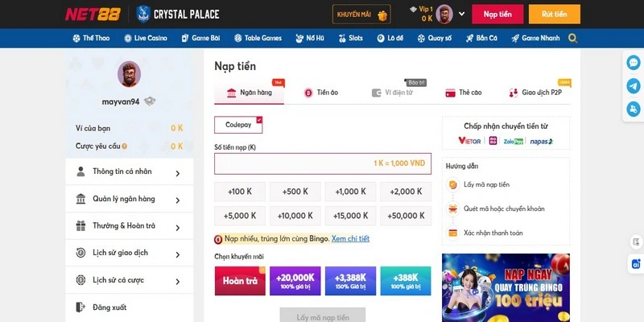Open the Slots menu
This screenshot has width=644, height=322.
(351, 38)
